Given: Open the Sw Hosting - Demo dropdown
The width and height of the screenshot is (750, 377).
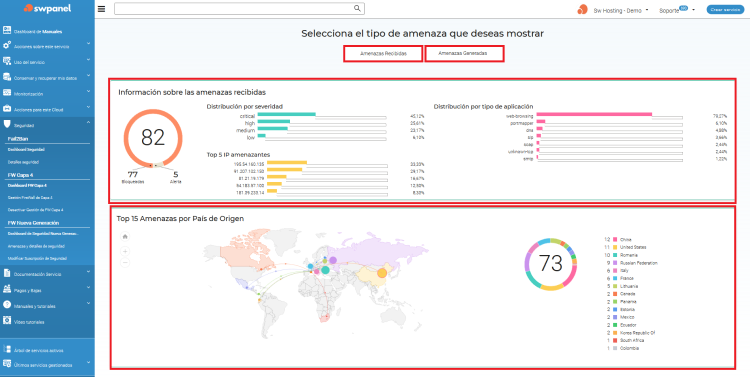Looking at the screenshot, I should tap(621, 10).
